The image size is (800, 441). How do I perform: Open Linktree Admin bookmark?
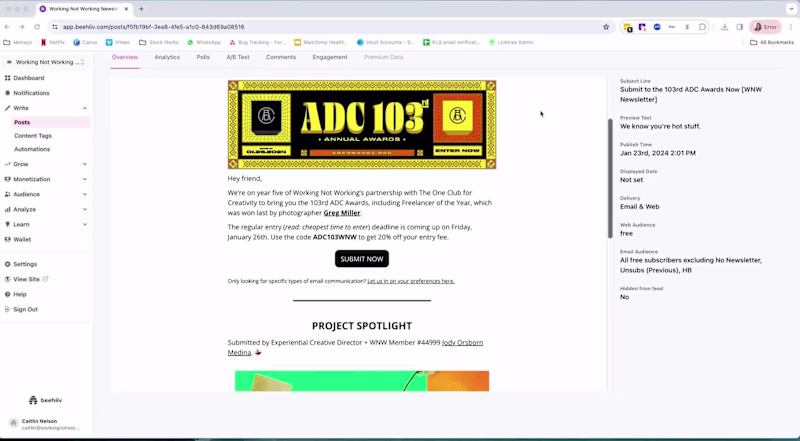pyautogui.click(x=511, y=42)
